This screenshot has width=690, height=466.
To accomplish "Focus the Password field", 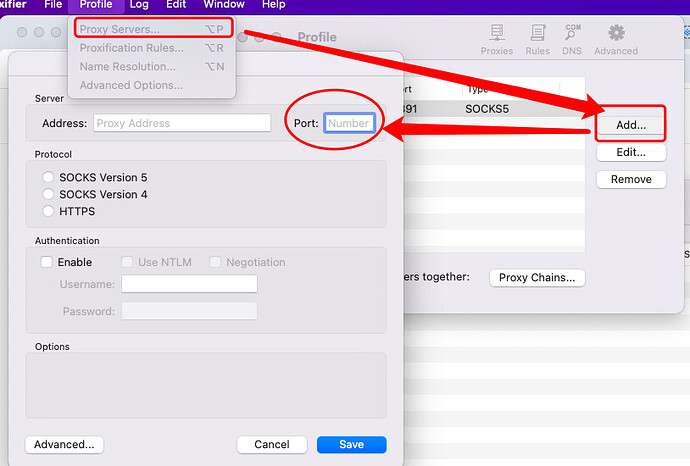I will pyautogui.click(x=189, y=311).
